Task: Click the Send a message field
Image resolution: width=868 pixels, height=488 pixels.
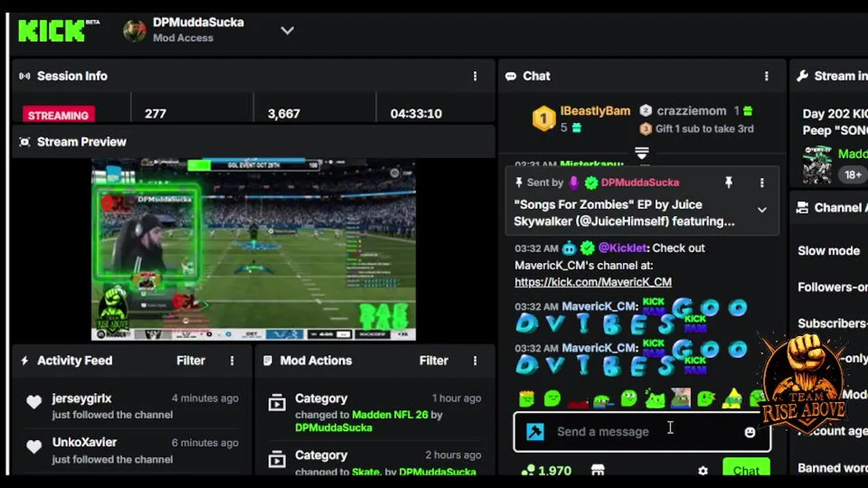Action: [642, 432]
